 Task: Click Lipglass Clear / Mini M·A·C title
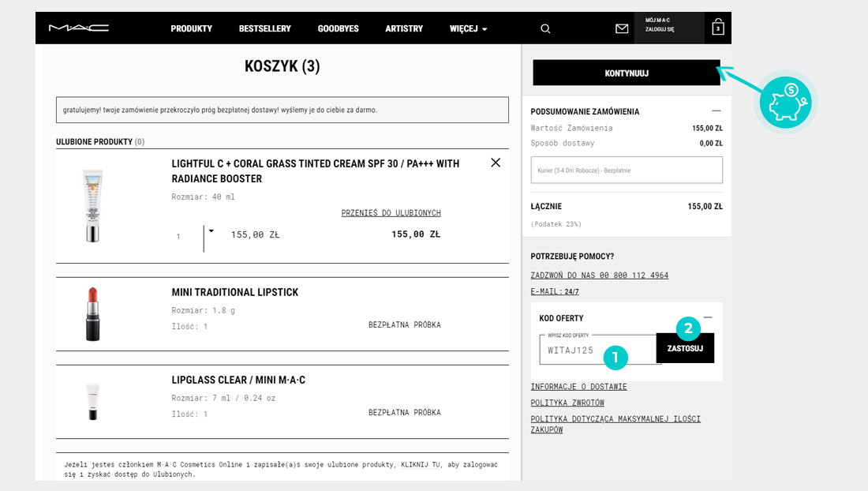pos(238,380)
